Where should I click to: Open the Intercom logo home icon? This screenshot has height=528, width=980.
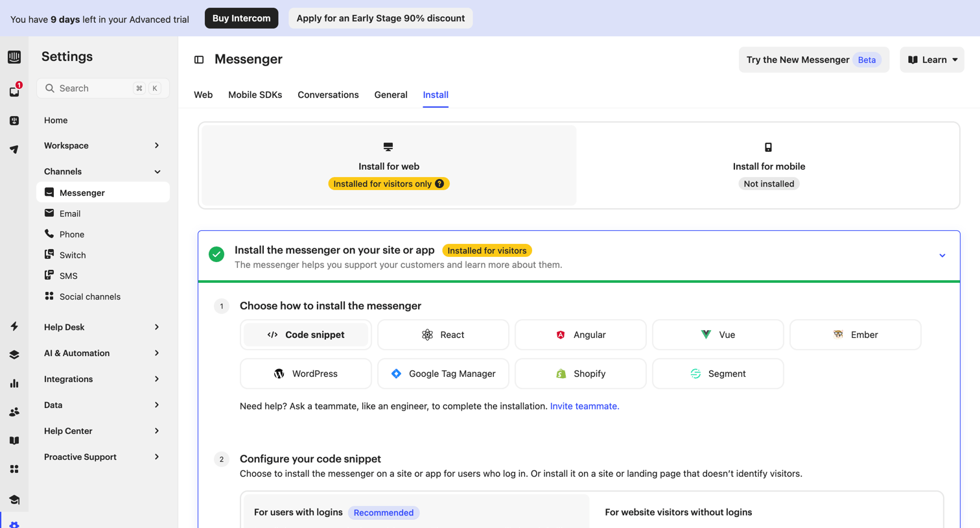coord(14,57)
